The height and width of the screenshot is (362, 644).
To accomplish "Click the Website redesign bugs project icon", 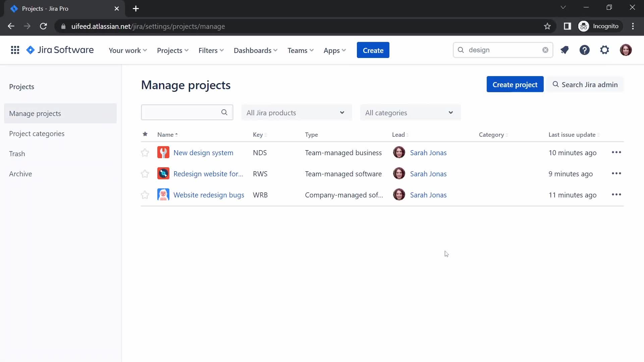I will click(163, 195).
